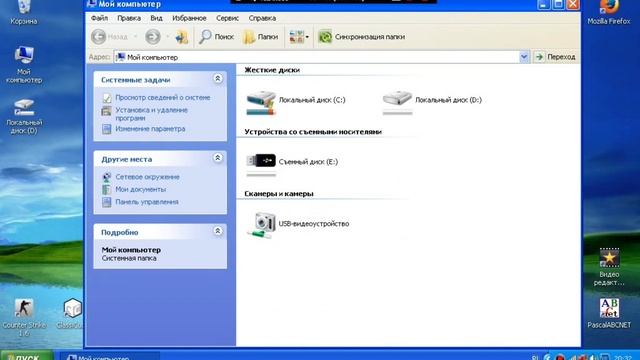640x360 pixels.
Task: Open Сетевое окружение link
Action: (147, 177)
